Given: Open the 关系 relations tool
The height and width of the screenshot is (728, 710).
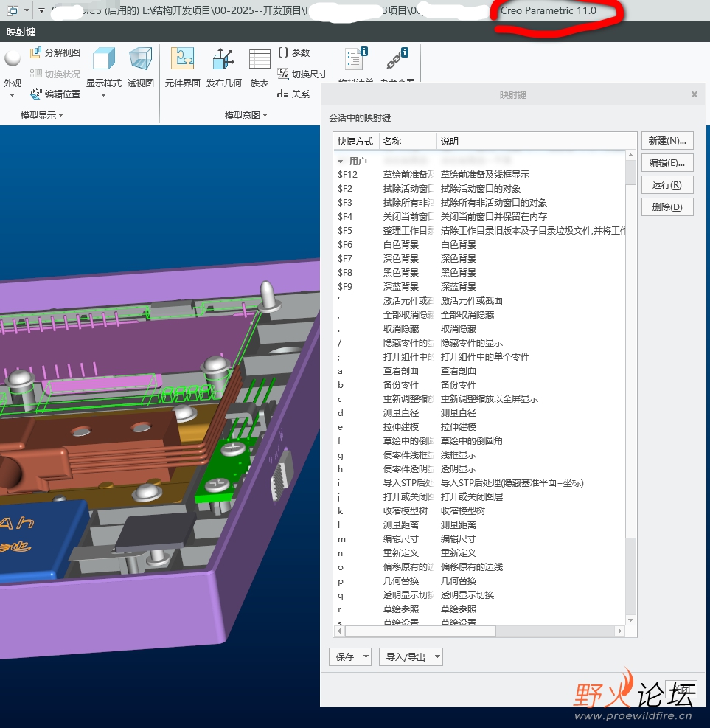Looking at the screenshot, I should click(293, 94).
